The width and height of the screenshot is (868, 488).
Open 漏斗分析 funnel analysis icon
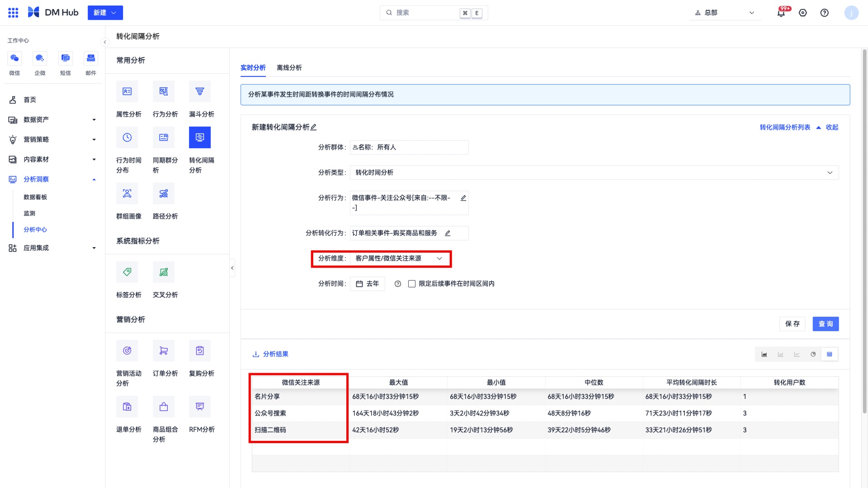(200, 91)
